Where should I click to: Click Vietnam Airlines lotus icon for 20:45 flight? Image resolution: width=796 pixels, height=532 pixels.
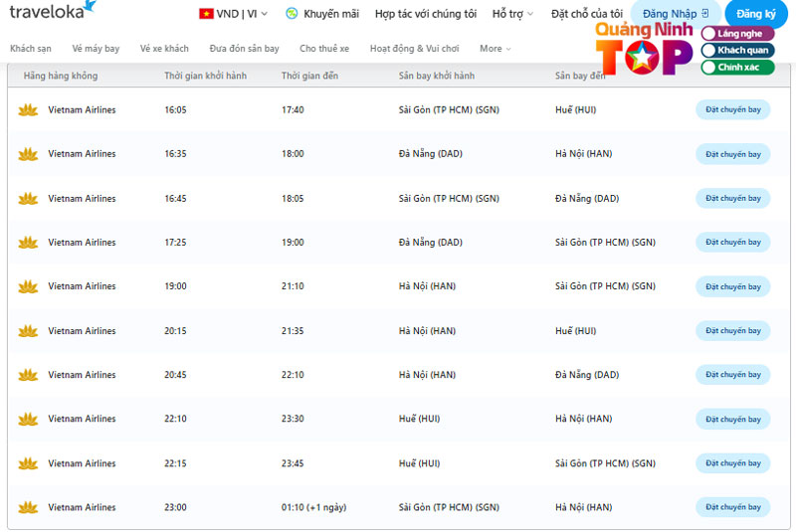pos(28,375)
